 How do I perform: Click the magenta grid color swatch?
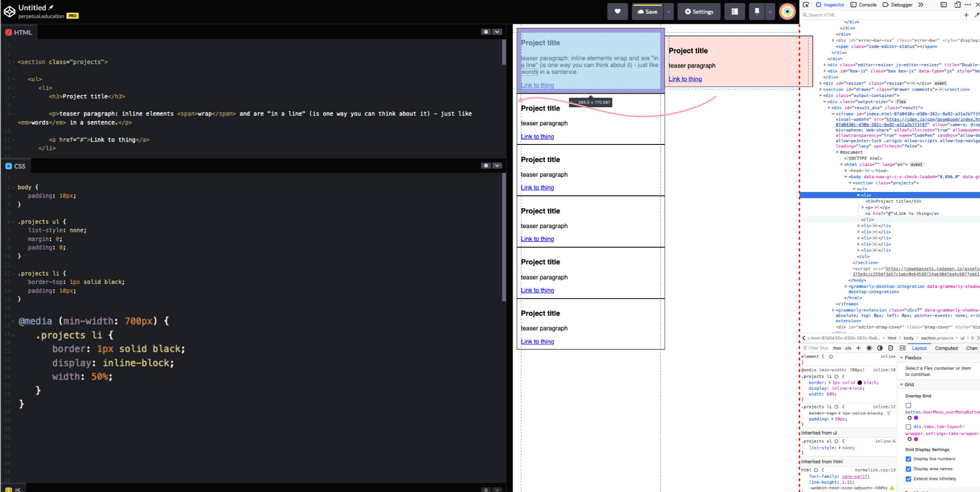coord(916,439)
